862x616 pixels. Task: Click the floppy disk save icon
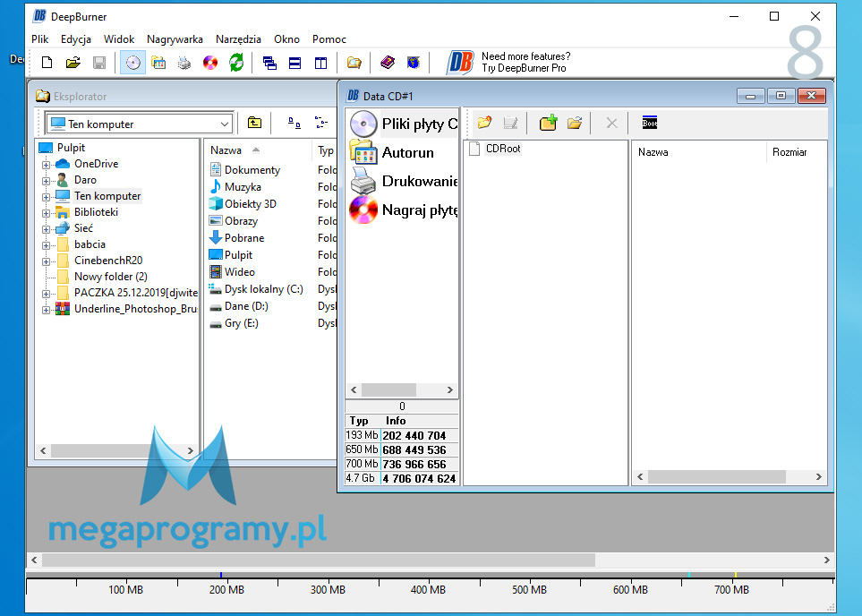click(99, 63)
